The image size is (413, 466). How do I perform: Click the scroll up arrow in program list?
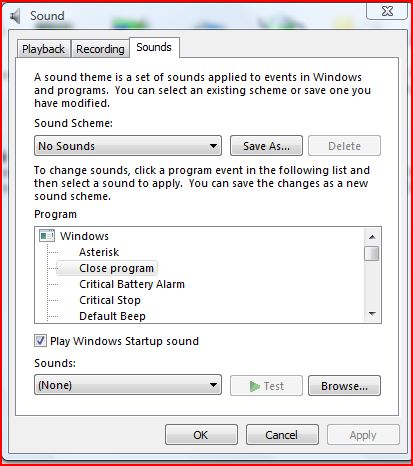[x=372, y=237]
